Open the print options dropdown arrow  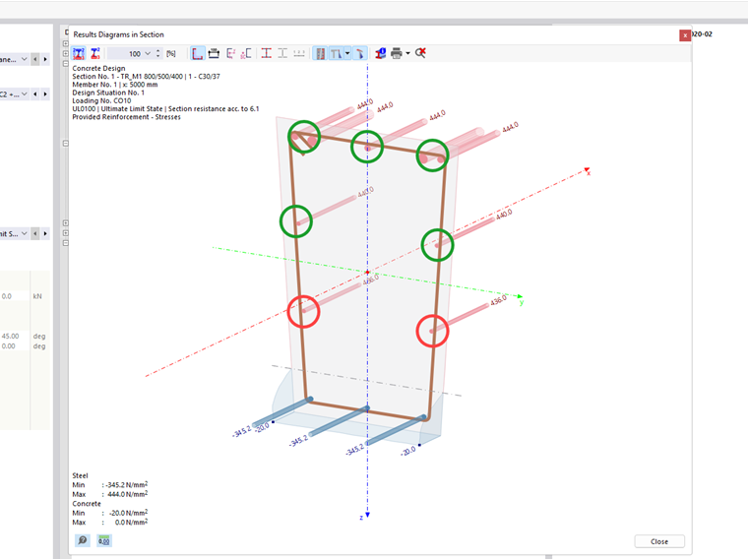407,53
